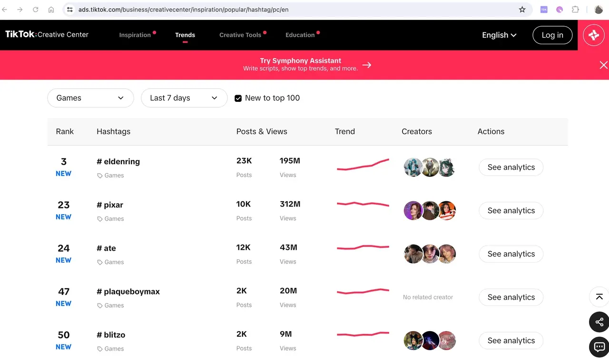The width and height of the screenshot is (609, 364).
Task: Uncheck the New to top 100 checkbox
Action: [238, 98]
